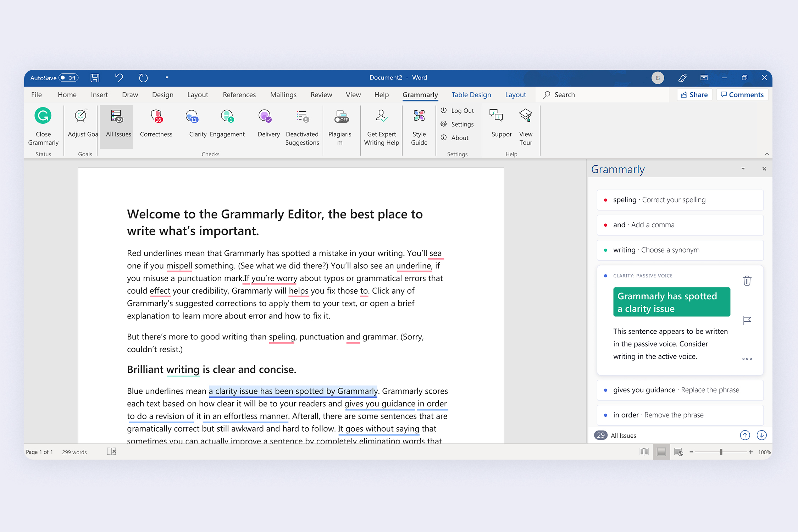Open the Style Guide
798x532 pixels.
[x=419, y=127]
